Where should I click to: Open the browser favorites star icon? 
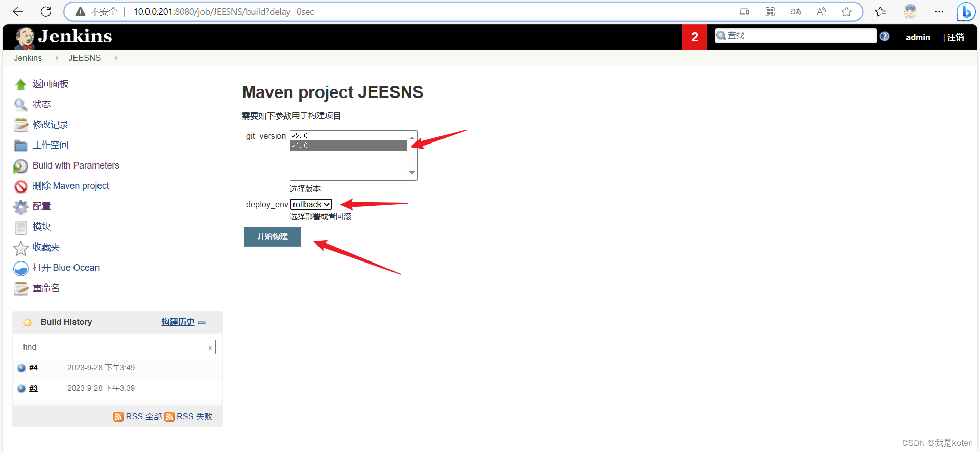pos(847,11)
